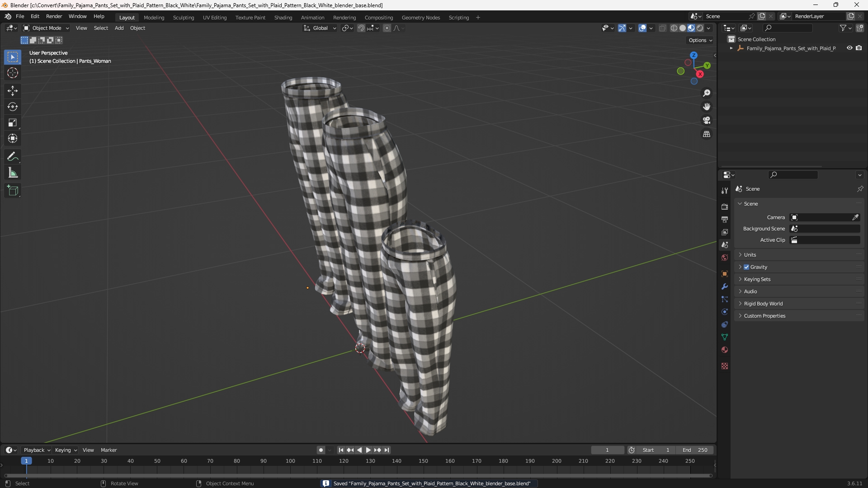Toggle proportional editing

coord(387,28)
